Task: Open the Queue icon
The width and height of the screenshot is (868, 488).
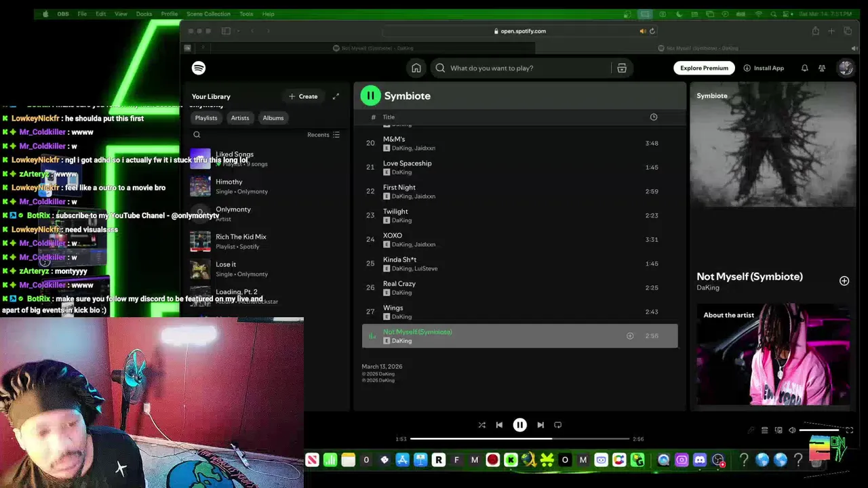Action: coord(764,430)
